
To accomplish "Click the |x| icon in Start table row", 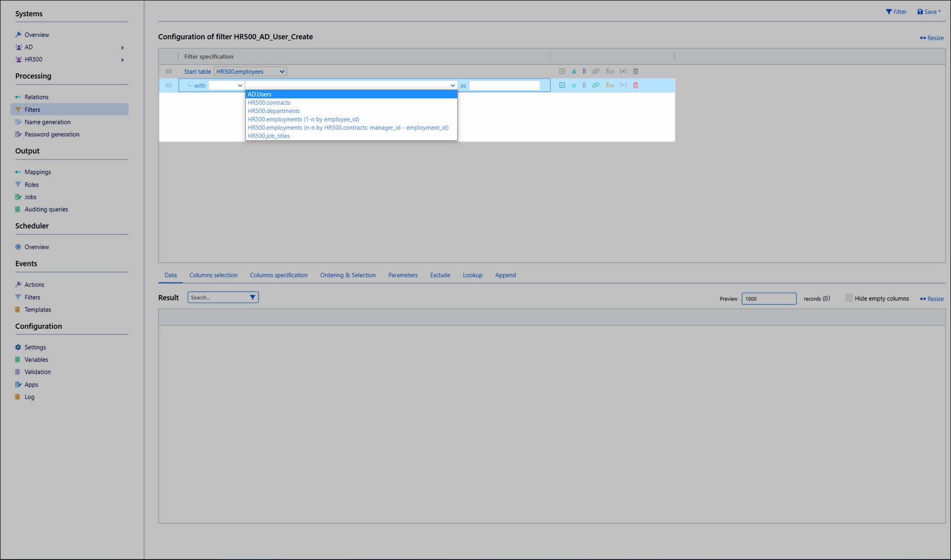I will pyautogui.click(x=623, y=71).
